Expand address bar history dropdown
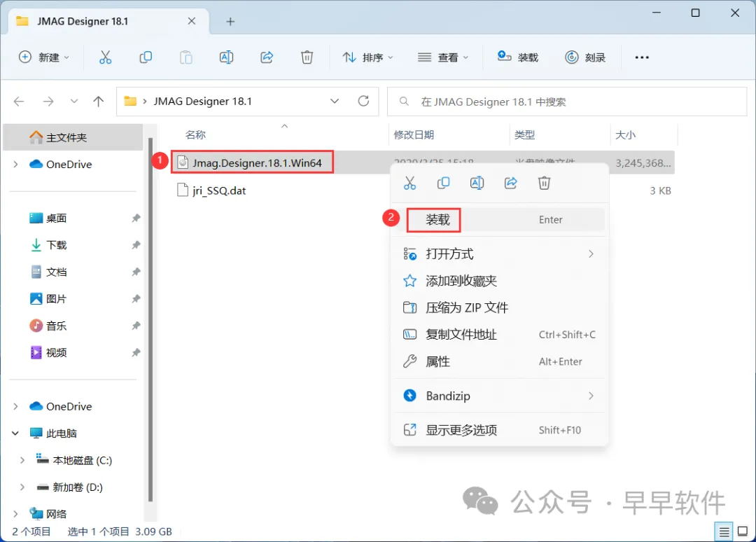 [334, 101]
